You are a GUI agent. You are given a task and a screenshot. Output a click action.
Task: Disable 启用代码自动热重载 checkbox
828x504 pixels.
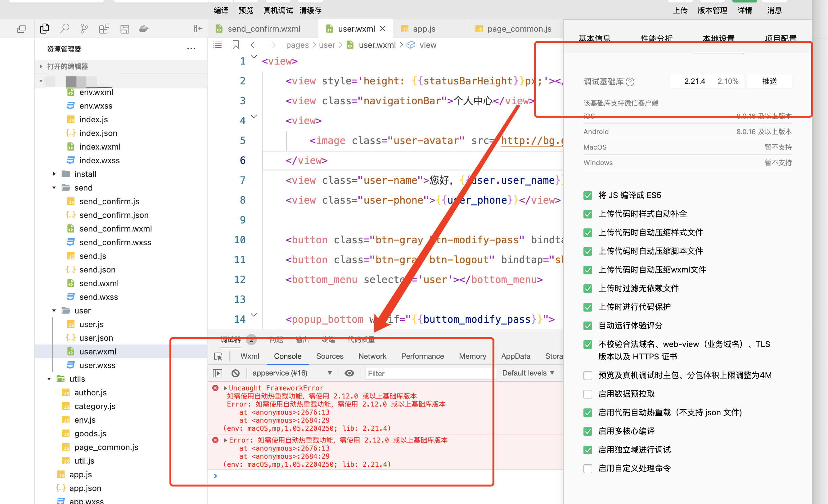click(x=588, y=412)
